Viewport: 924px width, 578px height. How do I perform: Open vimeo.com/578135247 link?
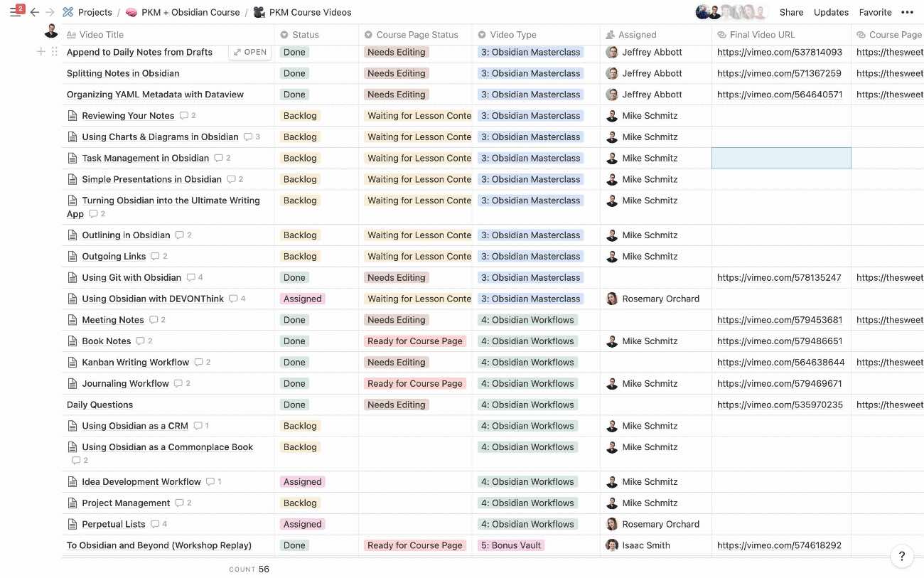tap(779, 278)
